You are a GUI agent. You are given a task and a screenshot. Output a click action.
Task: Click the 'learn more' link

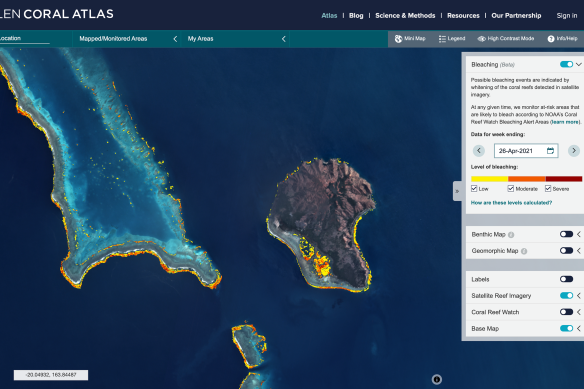point(565,122)
